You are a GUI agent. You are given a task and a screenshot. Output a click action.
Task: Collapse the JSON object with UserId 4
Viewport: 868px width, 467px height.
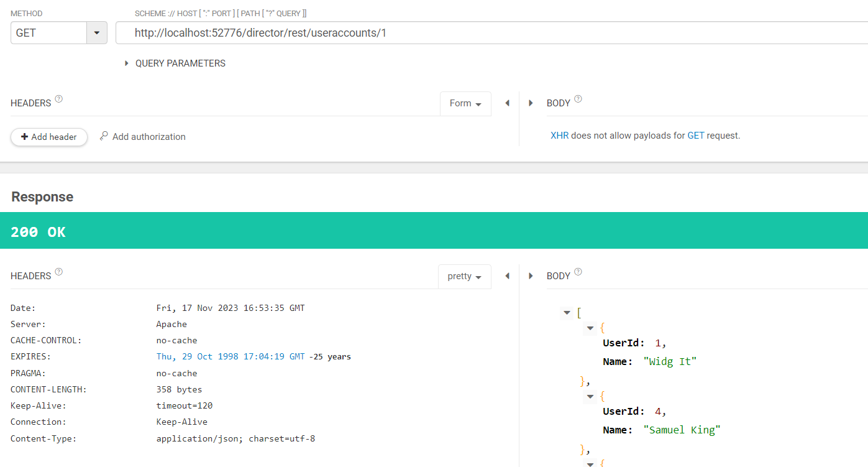pos(590,396)
